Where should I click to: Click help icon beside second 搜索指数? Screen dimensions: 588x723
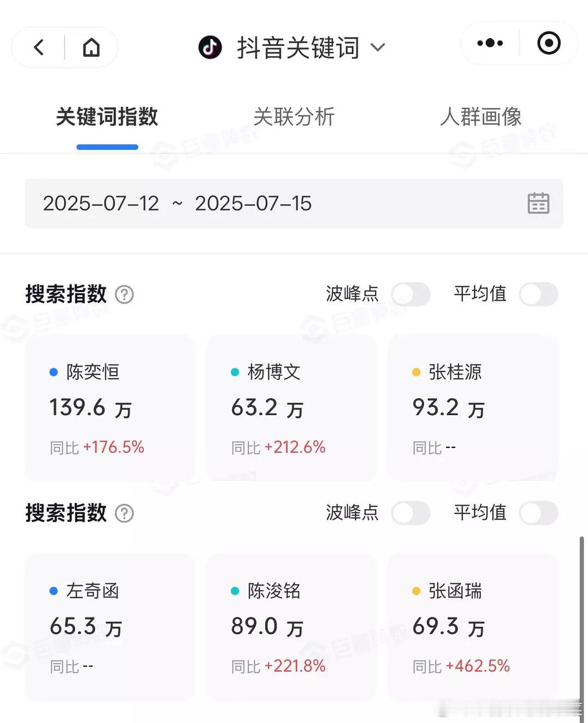[x=125, y=513]
